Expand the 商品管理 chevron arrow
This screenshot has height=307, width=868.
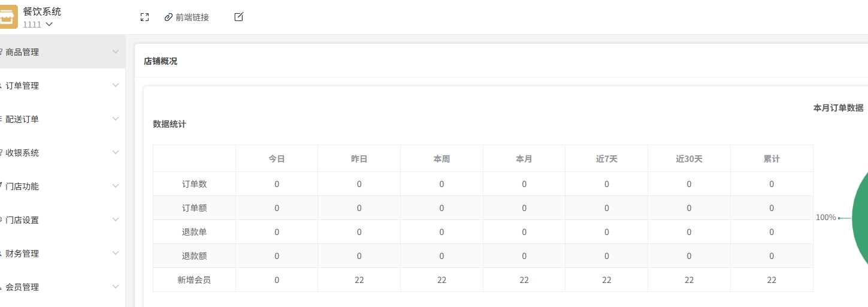click(x=116, y=52)
